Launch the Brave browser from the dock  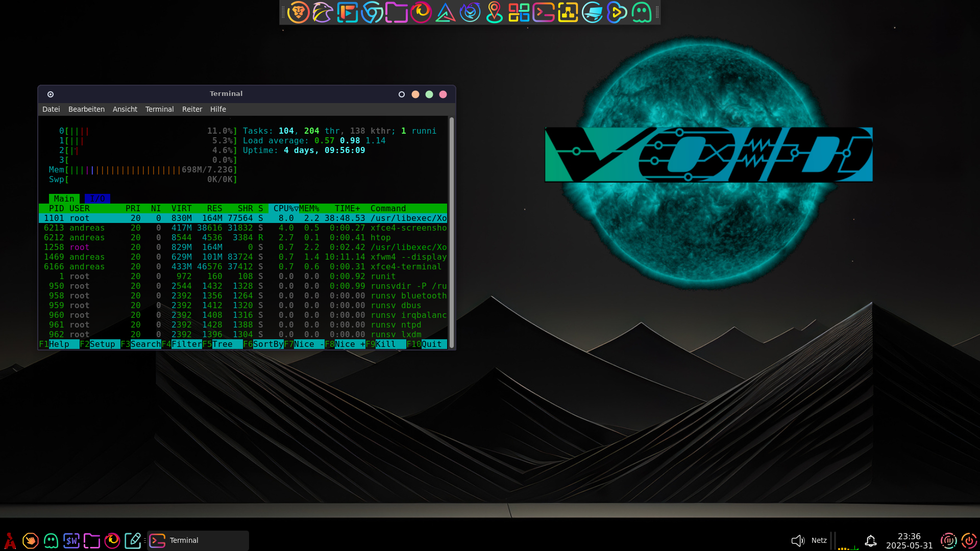pos(298,12)
